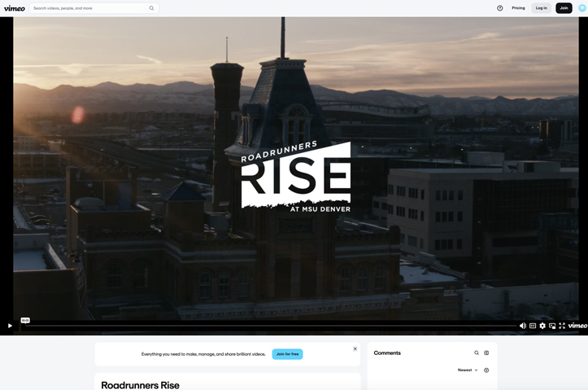Screen dimensions: 588x390
Task: Click the Roadrunners Rise logo in video
Action: coord(296,177)
